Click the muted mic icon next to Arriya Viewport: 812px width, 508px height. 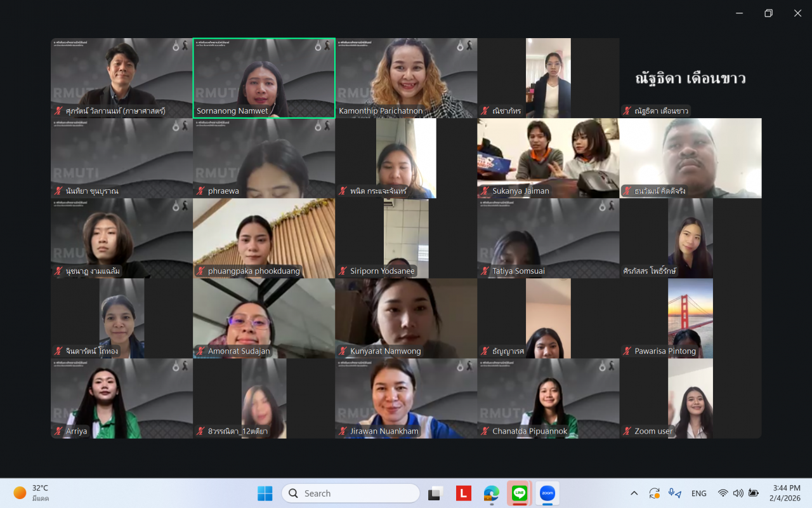(58, 431)
